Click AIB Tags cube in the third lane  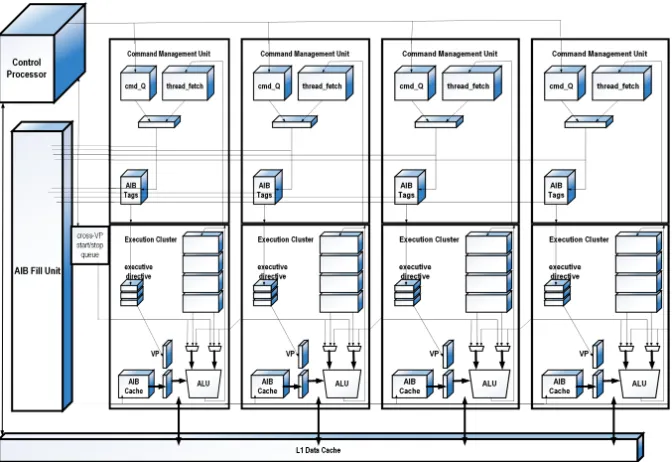(x=410, y=187)
